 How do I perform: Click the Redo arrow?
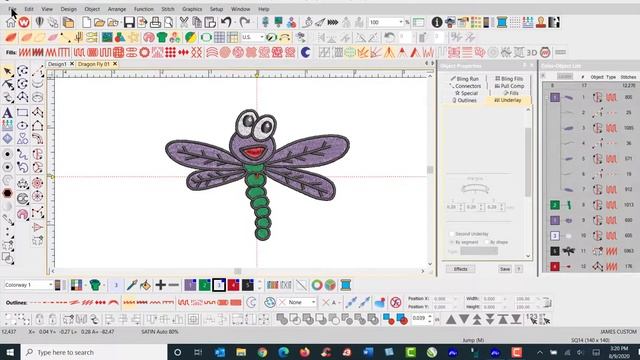click(x=244, y=22)
